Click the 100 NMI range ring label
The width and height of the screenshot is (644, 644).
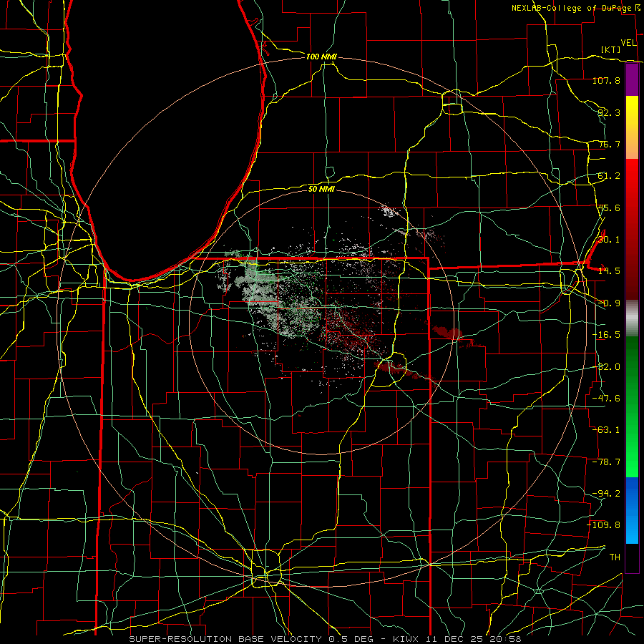pos(321,57)
